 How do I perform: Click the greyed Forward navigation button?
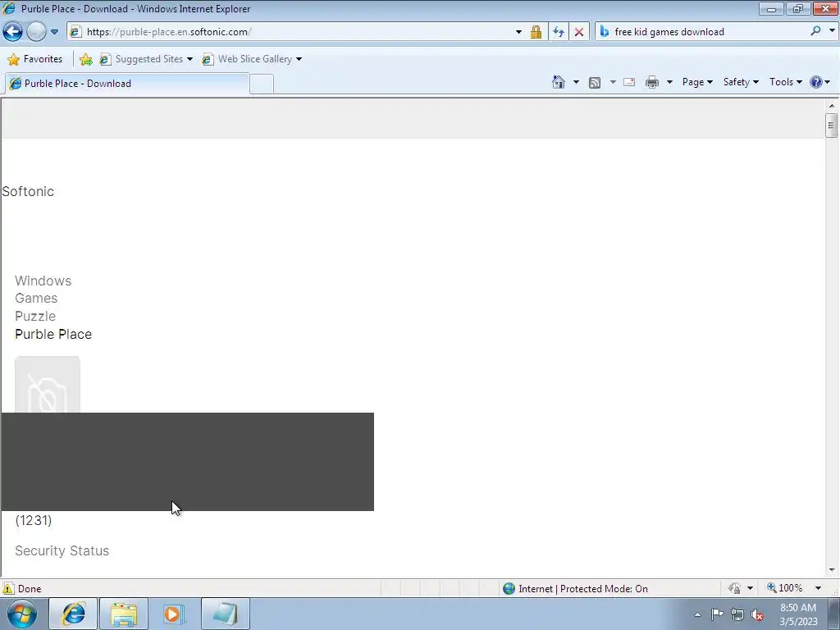(36, 32)
